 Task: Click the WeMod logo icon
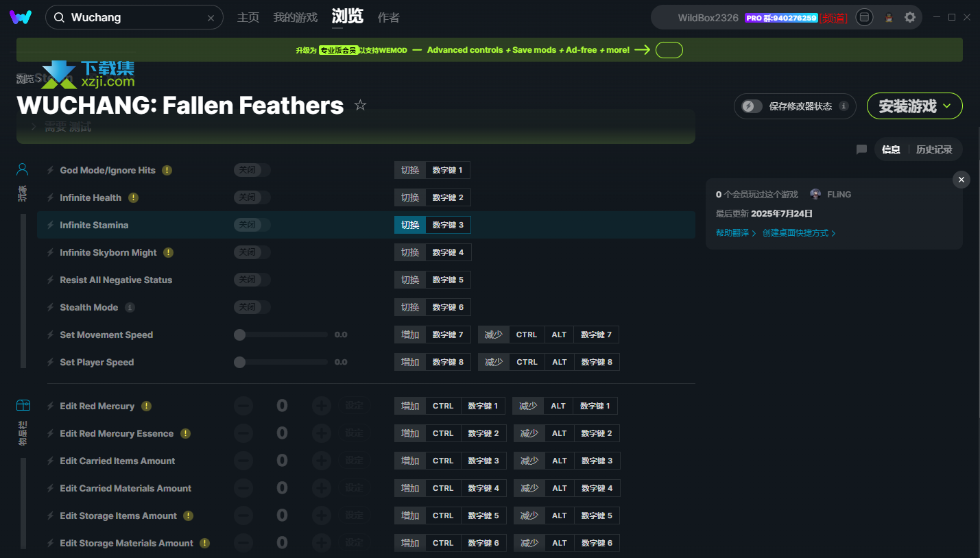pos(21,17)
